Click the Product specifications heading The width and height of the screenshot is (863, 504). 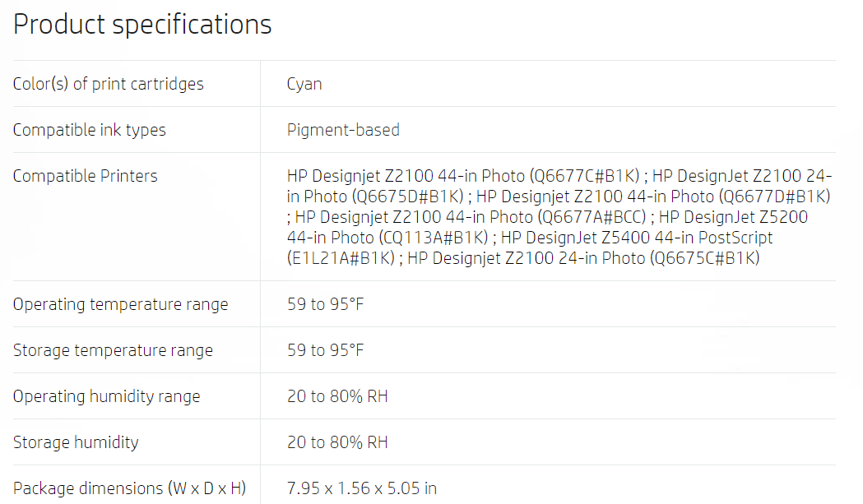pyautogui.click(x=142, y=25)
